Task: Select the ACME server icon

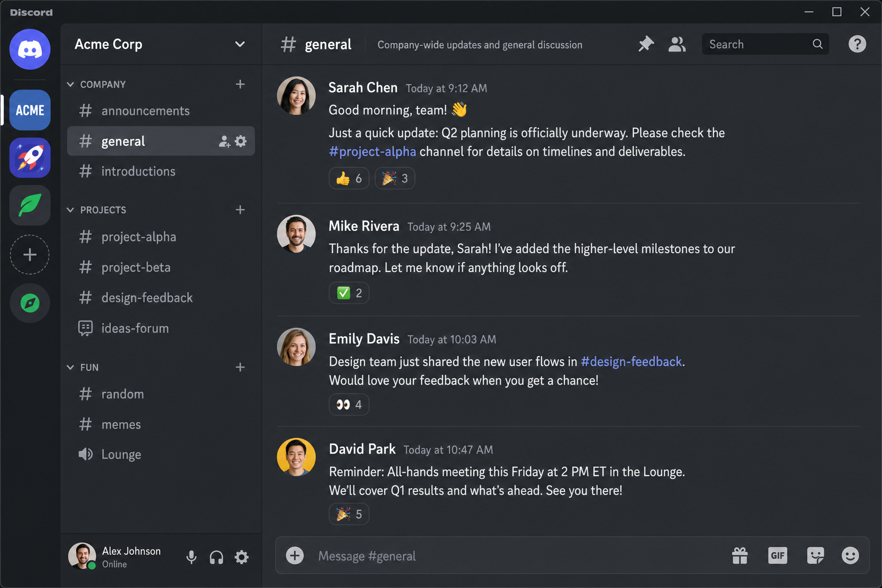Action: (30, 110)
